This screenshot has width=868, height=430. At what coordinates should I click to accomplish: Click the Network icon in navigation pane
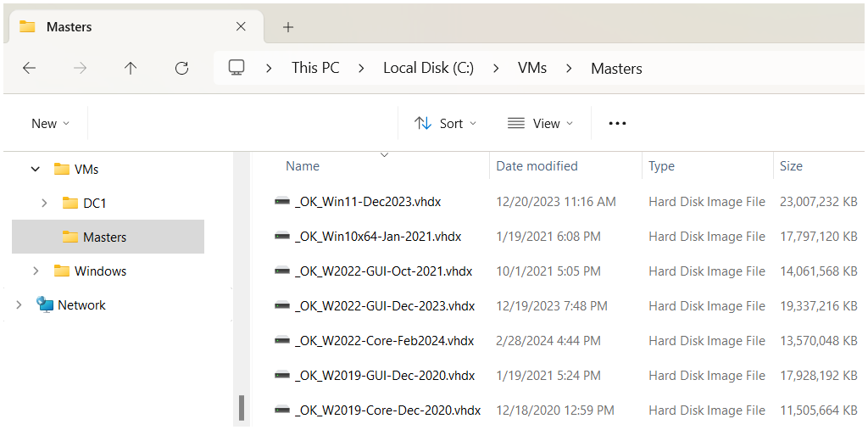coord(45,304)
